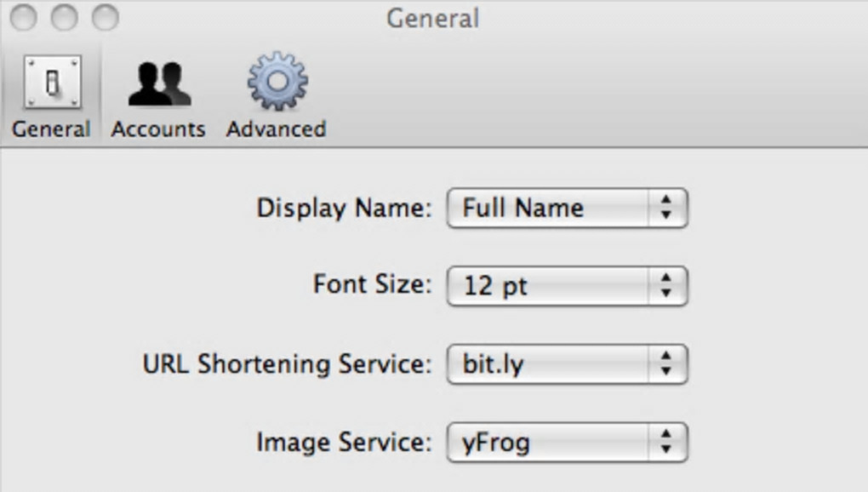
Task: Click the Accounts toolbar text label
Action: pyautogui.click(x=158, y=129)
